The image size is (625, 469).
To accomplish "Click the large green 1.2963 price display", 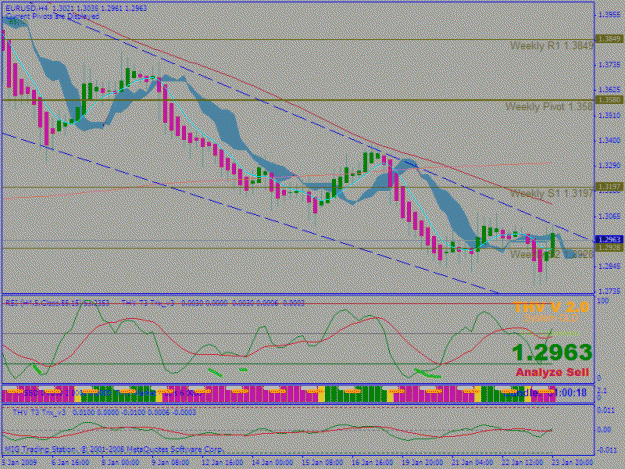I will point(552,353).
